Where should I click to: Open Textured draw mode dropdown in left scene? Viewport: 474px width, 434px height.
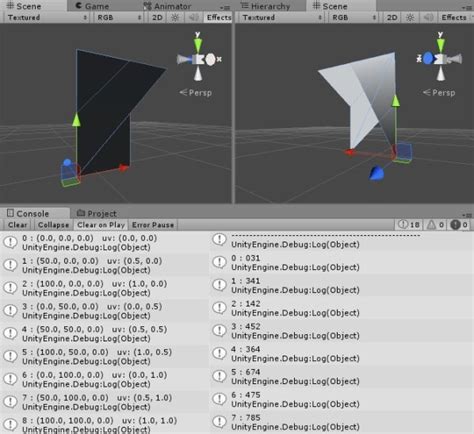coord(47,17)
